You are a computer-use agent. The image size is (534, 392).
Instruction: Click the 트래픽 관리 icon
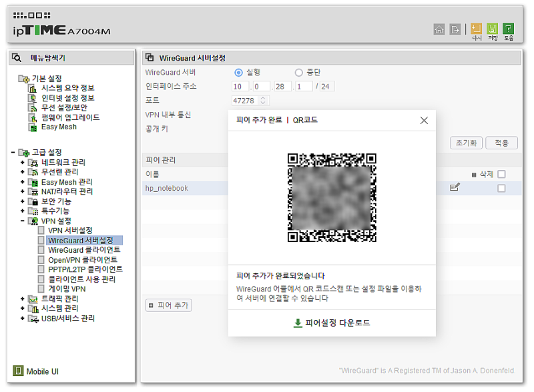33,299
